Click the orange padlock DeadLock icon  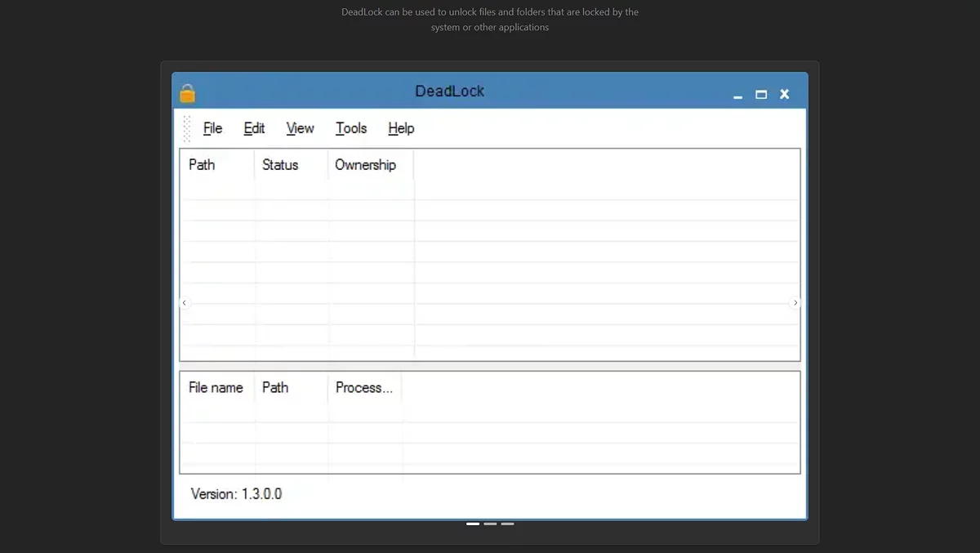[x=188, y=93]
